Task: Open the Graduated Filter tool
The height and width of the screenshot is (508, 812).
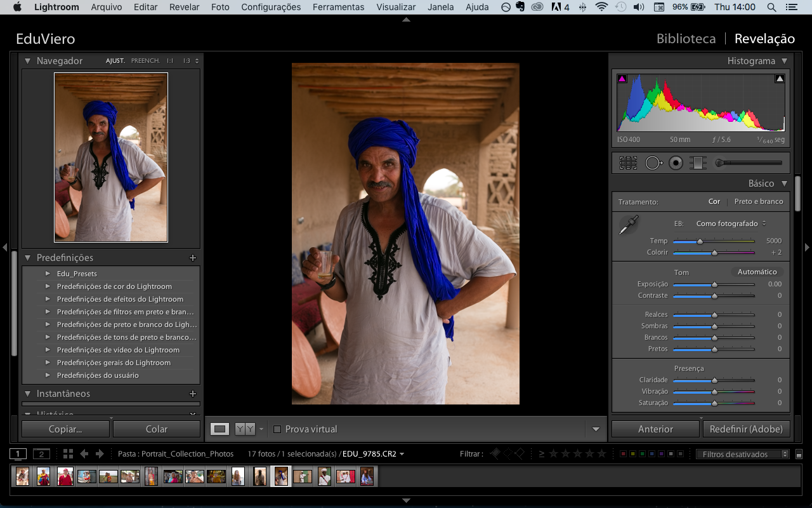Action: pos(698,163)
